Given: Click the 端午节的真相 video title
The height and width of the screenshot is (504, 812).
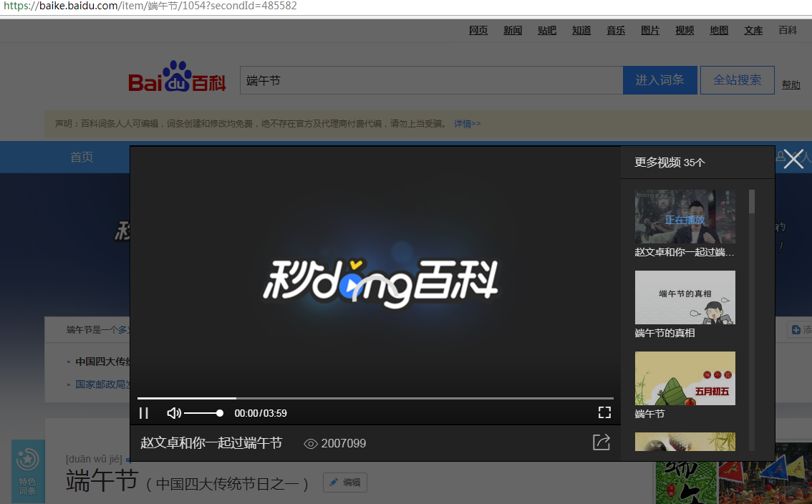Looking at the screenshot, I should tap(665, 333).
